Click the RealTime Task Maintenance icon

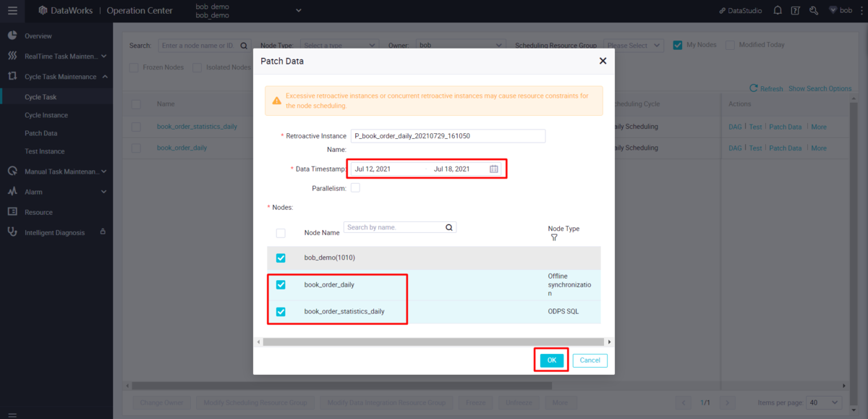pyautogui.click(x=12, y=56)
